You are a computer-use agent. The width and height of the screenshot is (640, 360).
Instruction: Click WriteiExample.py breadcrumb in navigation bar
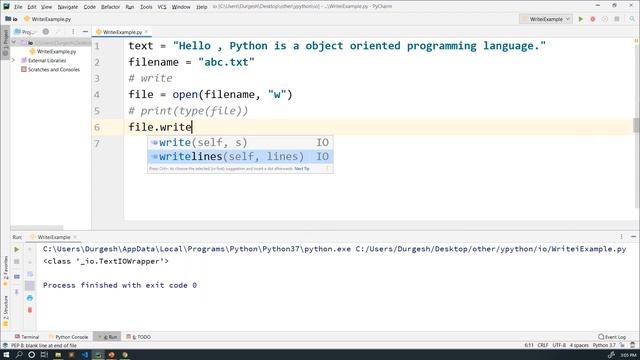pyautogui.click(x=47, y=19)
